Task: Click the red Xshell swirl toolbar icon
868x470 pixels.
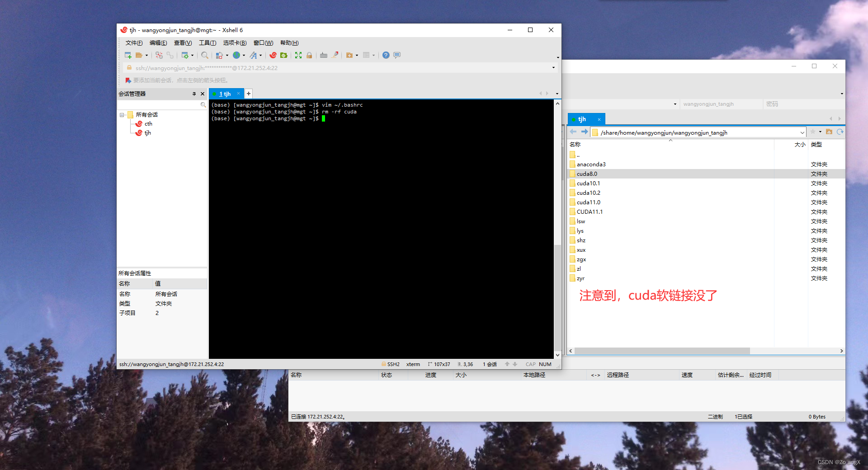Action: tap(273, 55)
